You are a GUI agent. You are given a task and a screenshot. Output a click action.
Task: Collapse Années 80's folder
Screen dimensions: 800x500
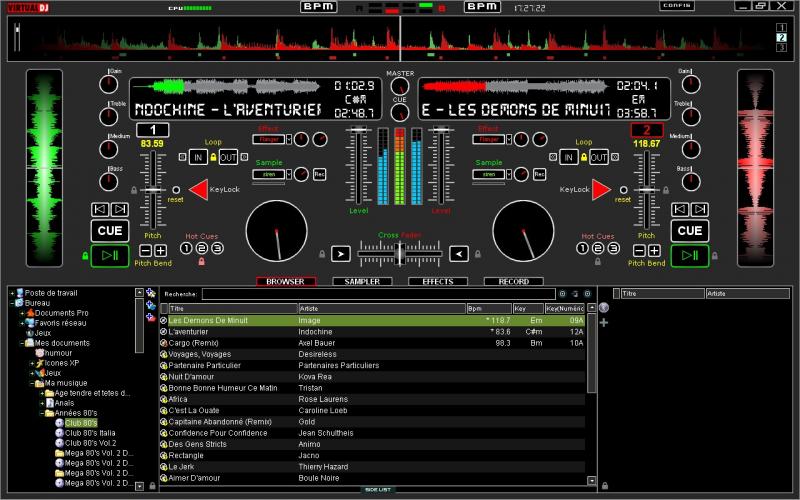coord(42,413)
